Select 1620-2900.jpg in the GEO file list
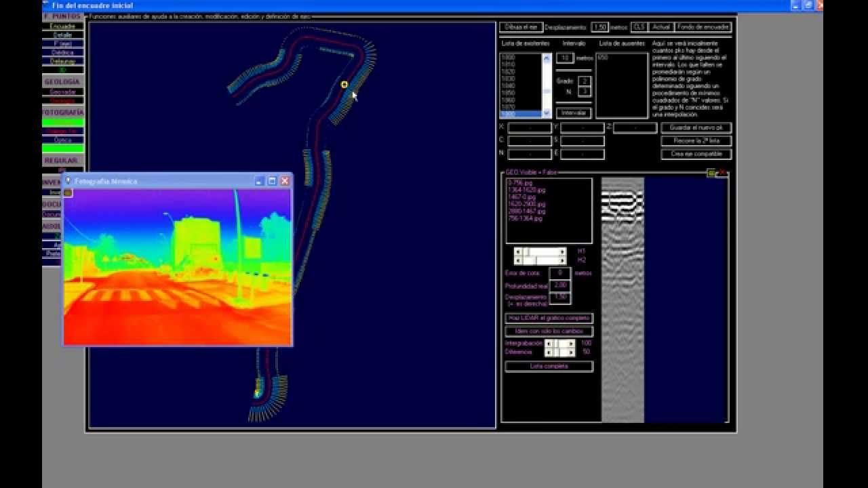The image size is (868, 488). click(x=526, y=204)
